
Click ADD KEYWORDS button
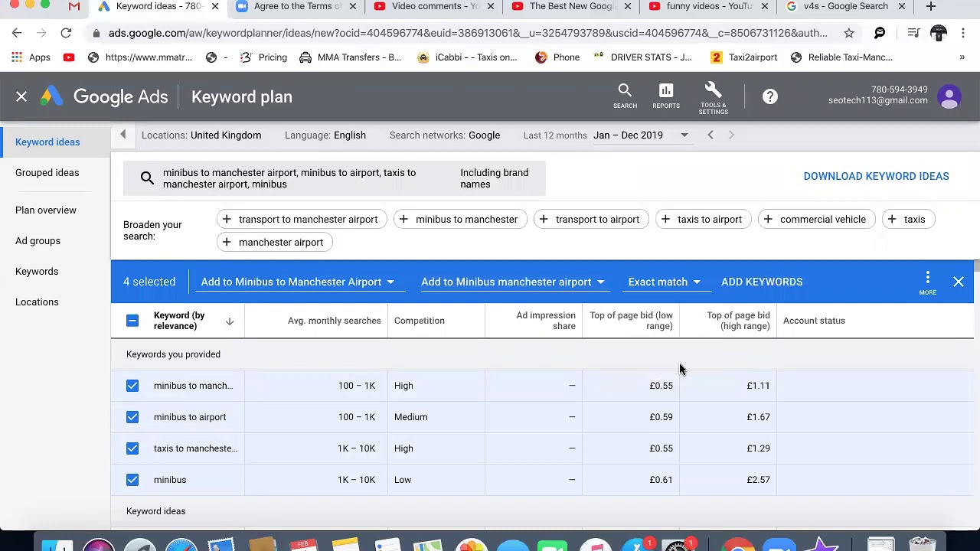tap(762, 282)
